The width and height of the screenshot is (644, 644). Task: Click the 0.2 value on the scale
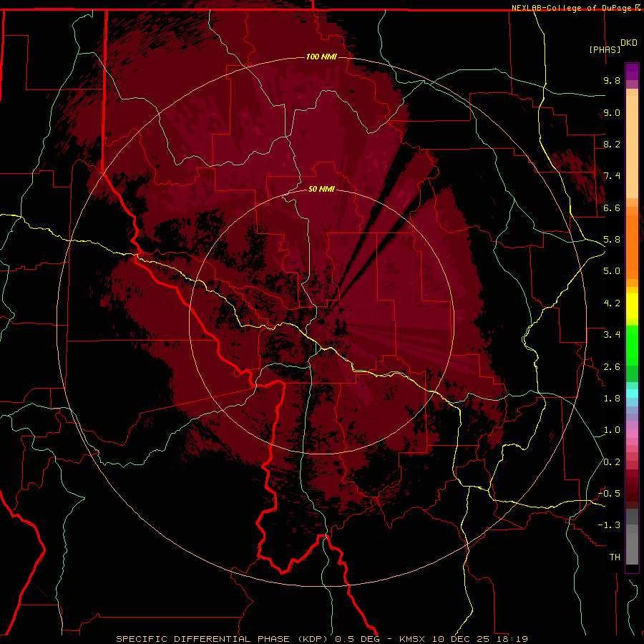(x=612, y=462)
